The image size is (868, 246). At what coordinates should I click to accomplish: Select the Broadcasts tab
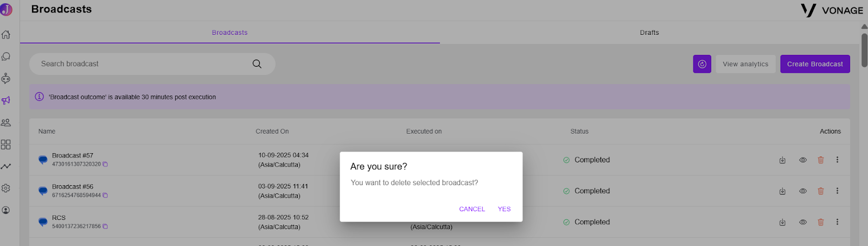pyautogui.click(x=229, y=33)
